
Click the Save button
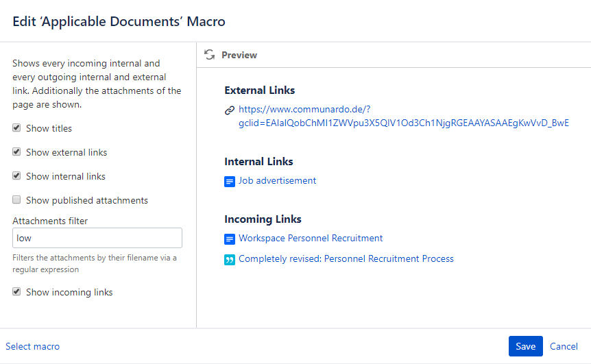(525, 346)
